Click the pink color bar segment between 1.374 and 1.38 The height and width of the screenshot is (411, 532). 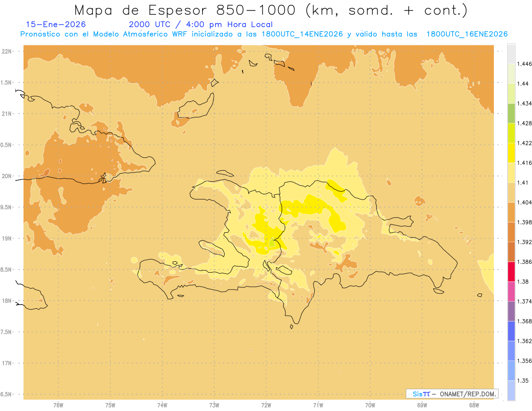coord(511,291)
